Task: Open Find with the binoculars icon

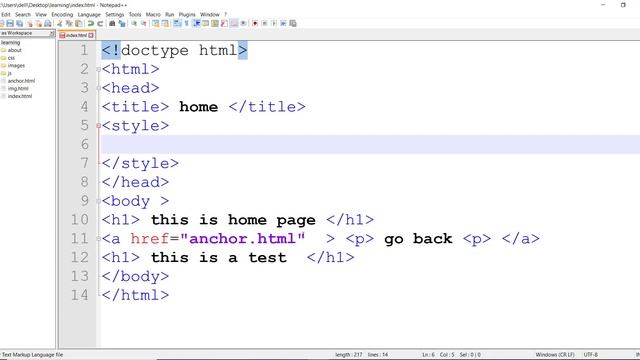Action: click(x=112, y=23)
